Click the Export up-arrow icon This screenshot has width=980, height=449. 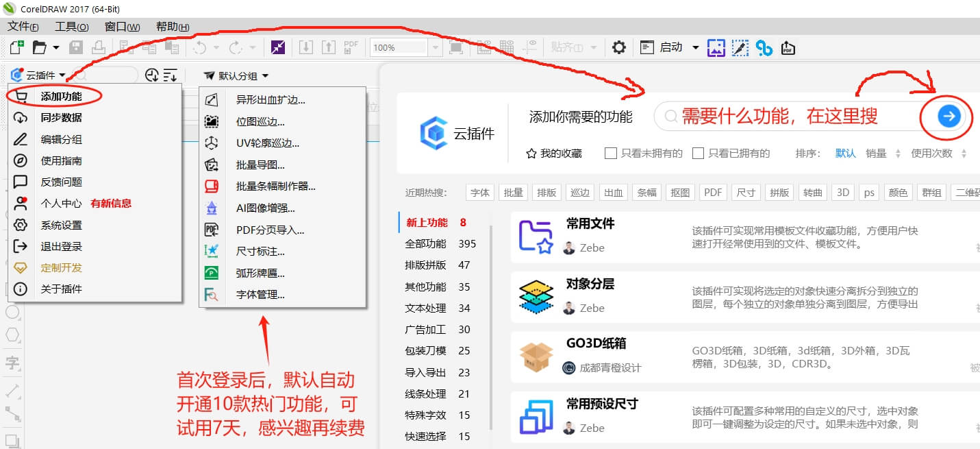[x=329, y=47]
